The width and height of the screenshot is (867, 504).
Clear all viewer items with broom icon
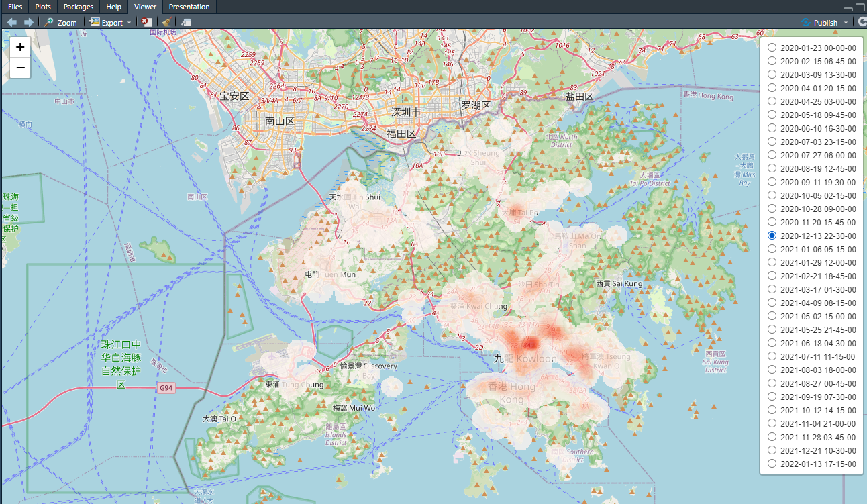point(166,22)
